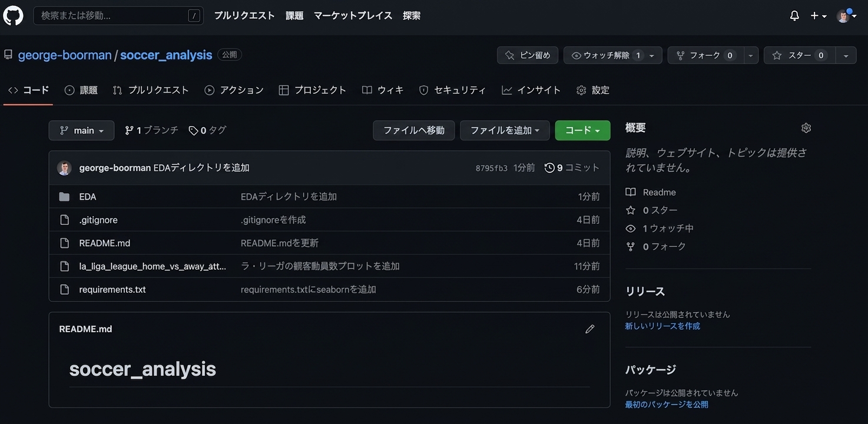This screenshot has height=424, width=868.
Task: Open the 1 ブランチ link
Action: [x=151, y=130]
